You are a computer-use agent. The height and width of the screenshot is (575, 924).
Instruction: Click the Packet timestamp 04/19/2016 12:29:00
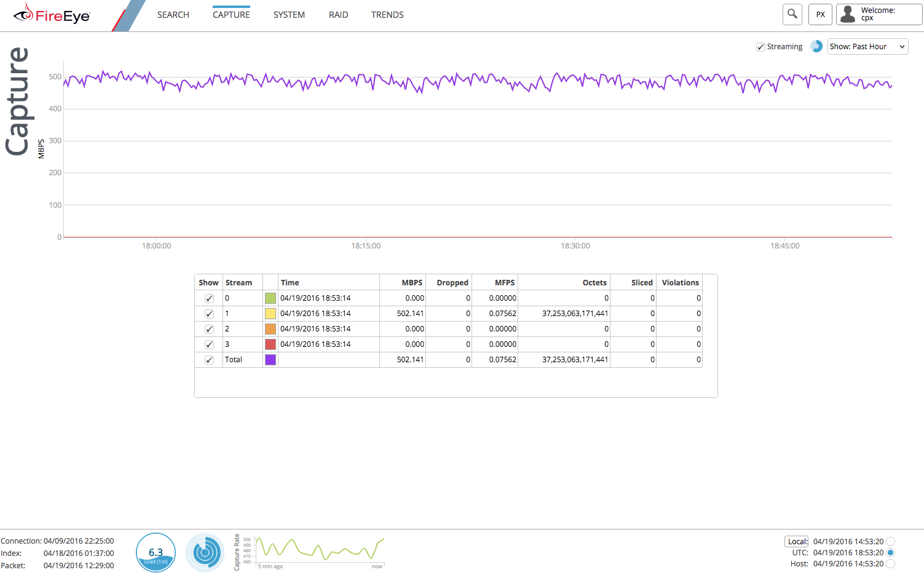79,566
